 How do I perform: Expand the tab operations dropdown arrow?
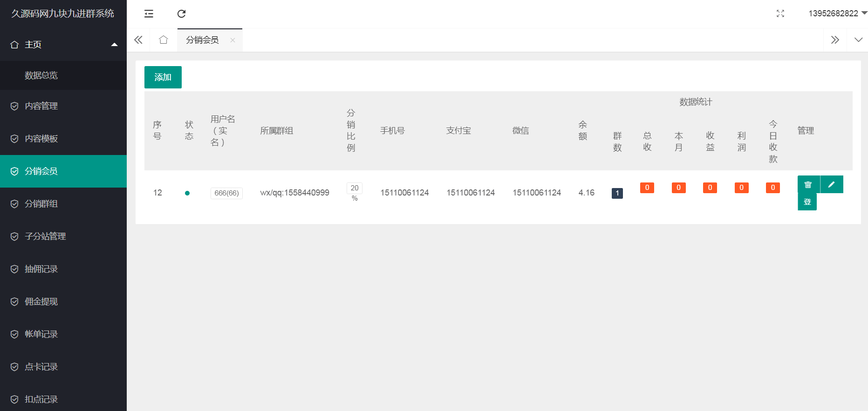pos(858,40)
